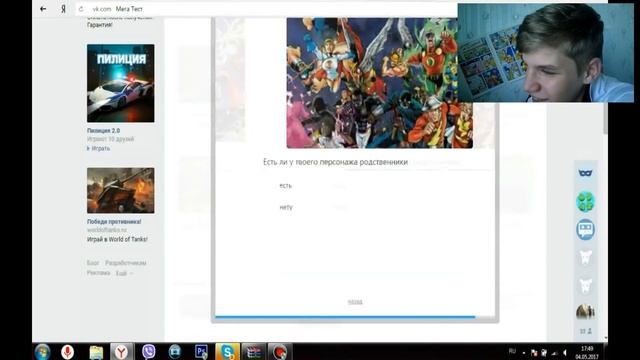Image resolution: width=640 pixels, height=360 pixels.
Task: Click the vk.com address bar
Action: tap(265, 9)
